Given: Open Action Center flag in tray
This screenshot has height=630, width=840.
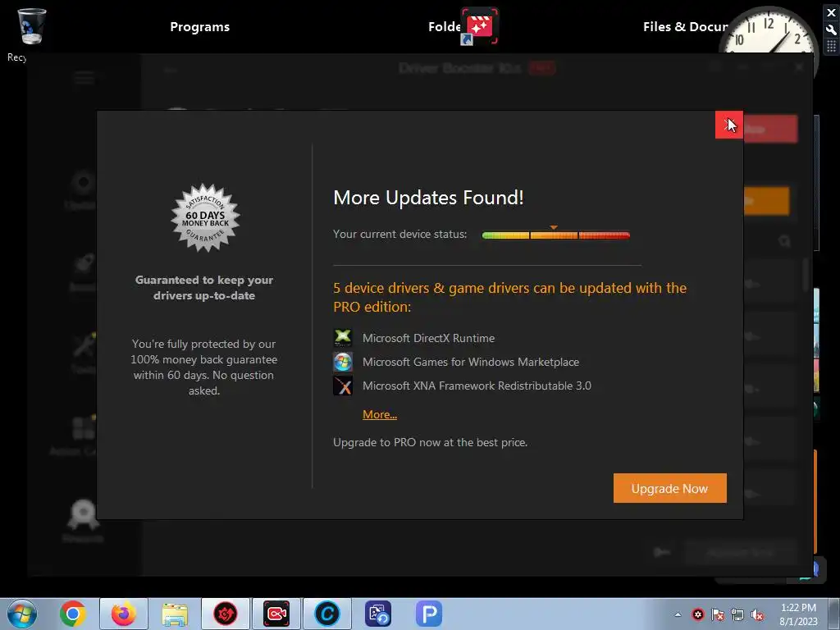Looking at the screenshot, I should pyautogui.click(x=717, y=614).
